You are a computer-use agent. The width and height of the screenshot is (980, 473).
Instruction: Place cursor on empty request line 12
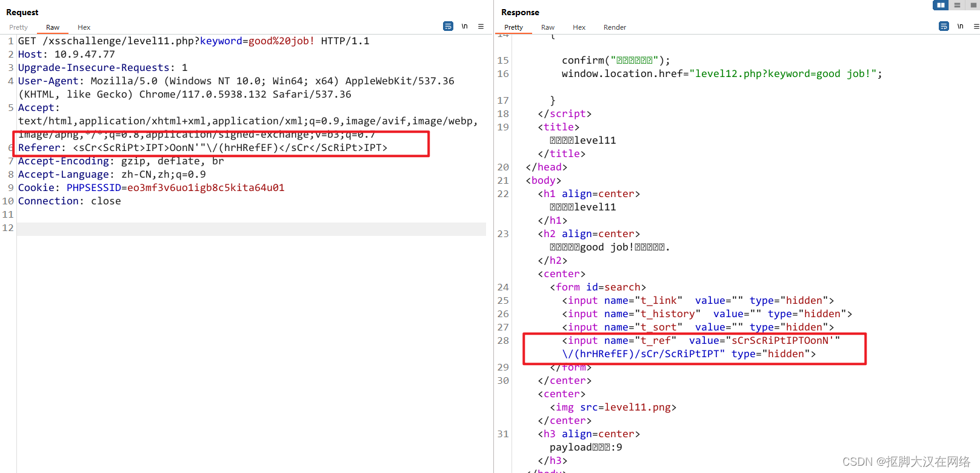tap(252, 228)
